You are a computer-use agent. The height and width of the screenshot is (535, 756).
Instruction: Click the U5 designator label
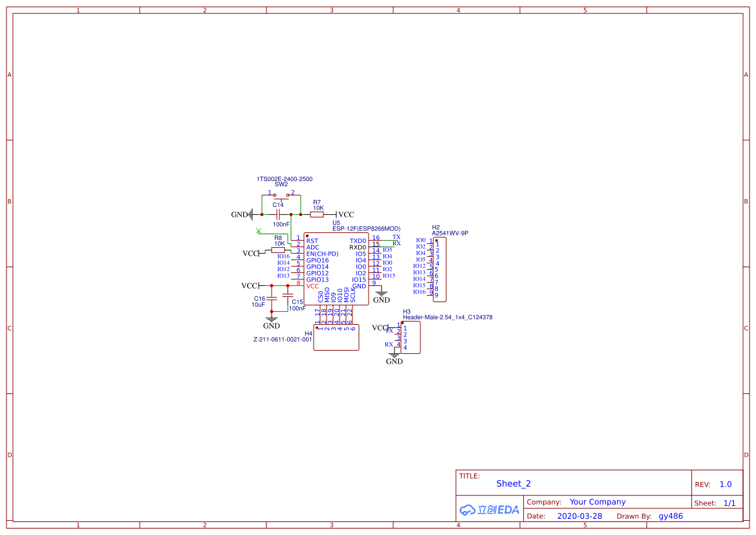(x=336, y=223)
